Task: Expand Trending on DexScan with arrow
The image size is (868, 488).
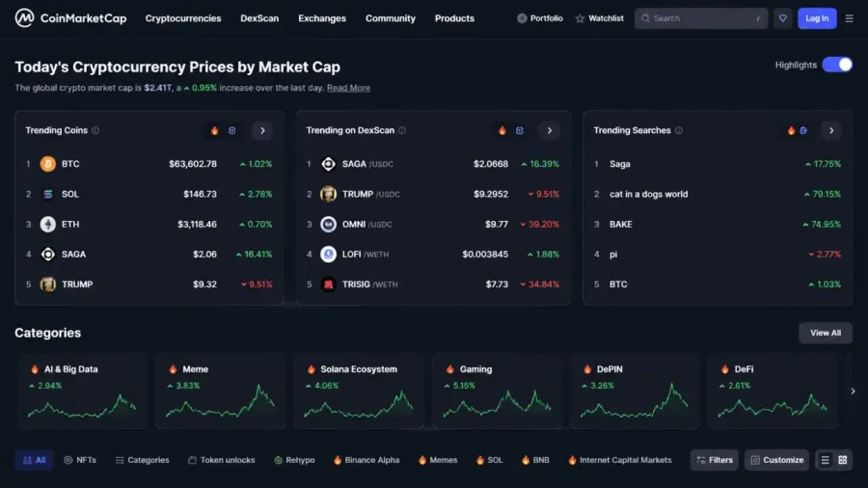Action: tap(549, 130)
